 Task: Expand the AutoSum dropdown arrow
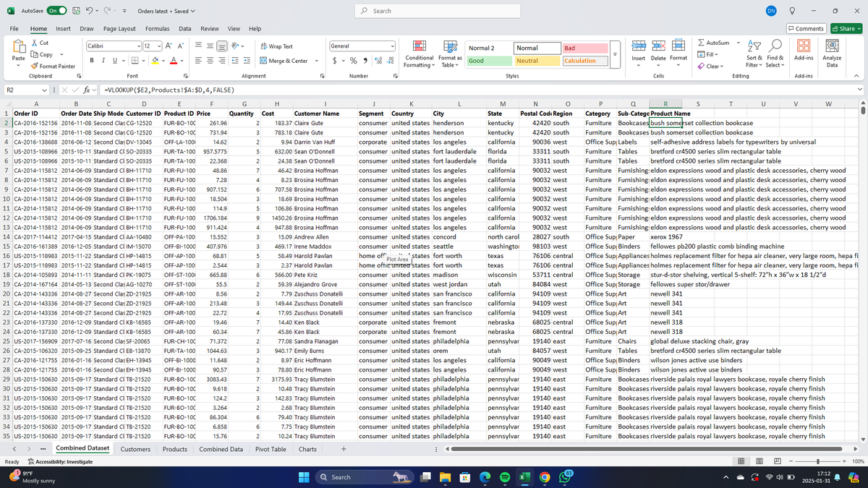(737, 43)
